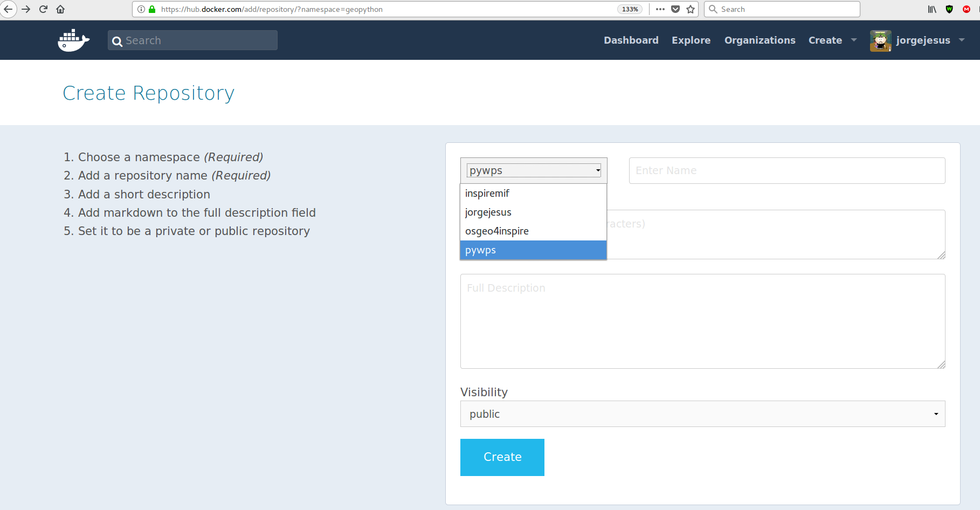
Task: Click 'Set it to be a private or public repository'
Action: [x=194, y=231]
